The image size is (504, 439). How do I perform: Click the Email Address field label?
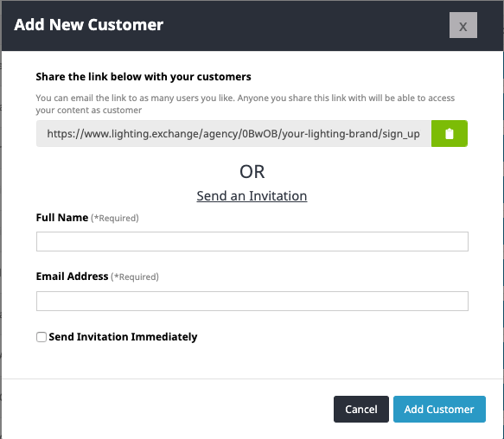pos(72,277)
